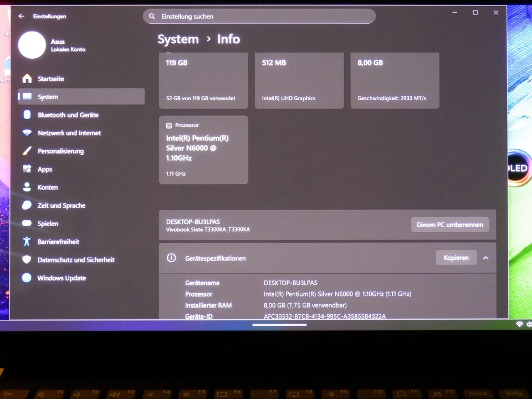This screenshot has width=532, height=399.
Task: Collapse the Gerätespezifikationen section chevron
Action: coord(485,258)
